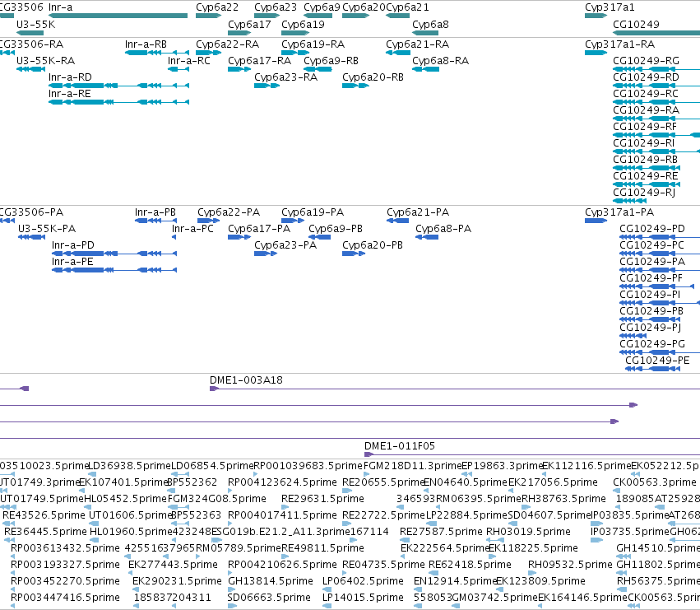Select protein U3-55K-PA
Screen dimensions: 700x610
(32, 237)
